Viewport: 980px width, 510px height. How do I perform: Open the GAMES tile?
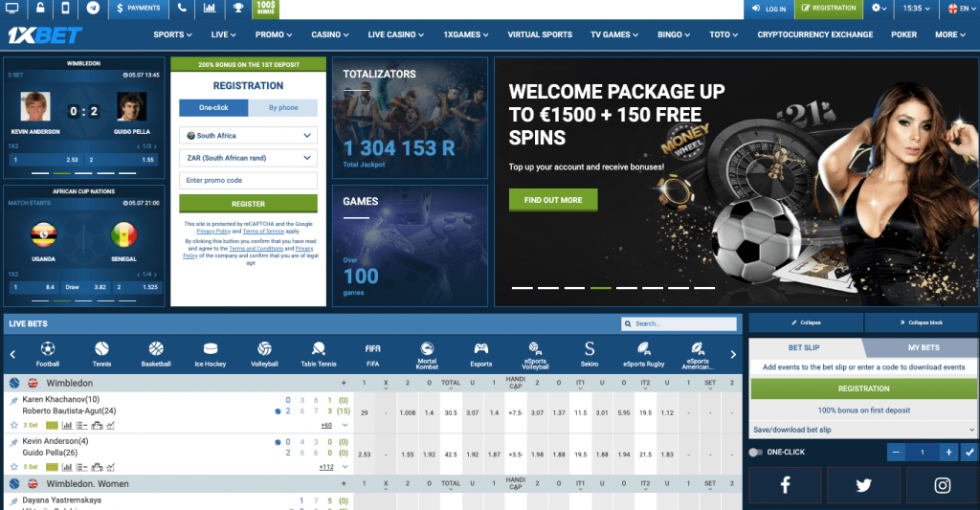pos(410,246)
